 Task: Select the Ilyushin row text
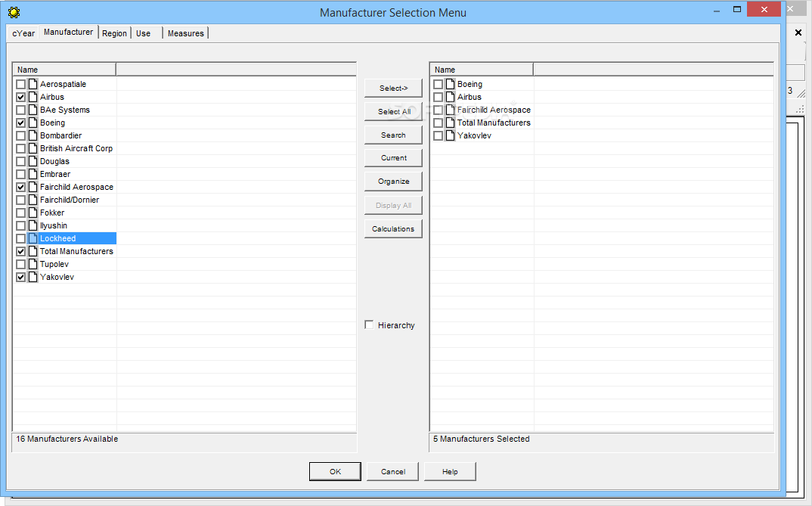pyautogui.click(x=54, y=226)
